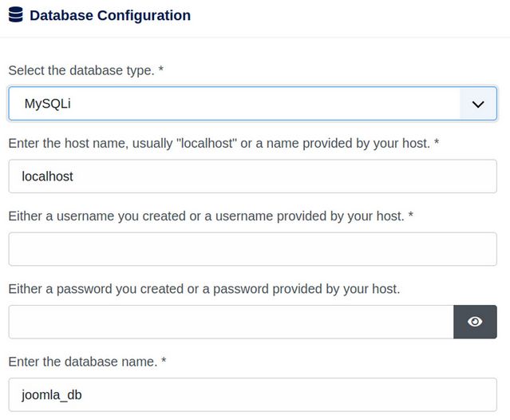The image size is (510, 420).
Task: Focus the database name field with joomla_db
Action: (252, 394)
